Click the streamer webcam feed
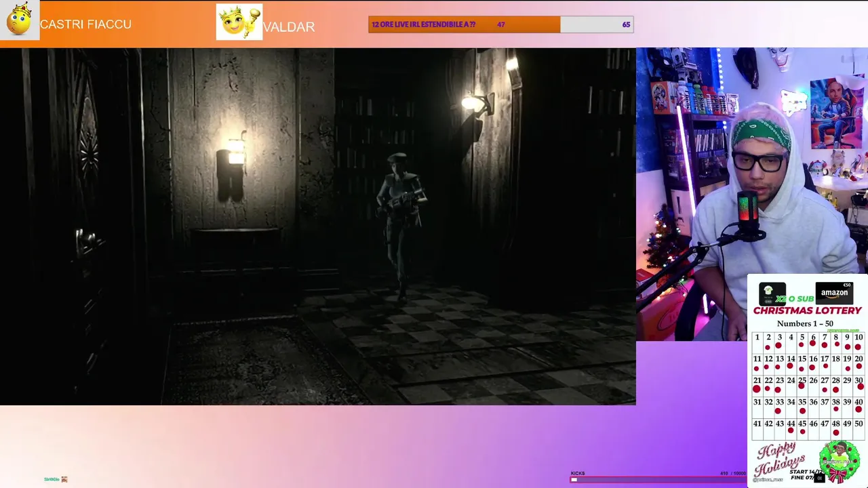The width and height of the screenshot is (868, 488). click(752, 193)
